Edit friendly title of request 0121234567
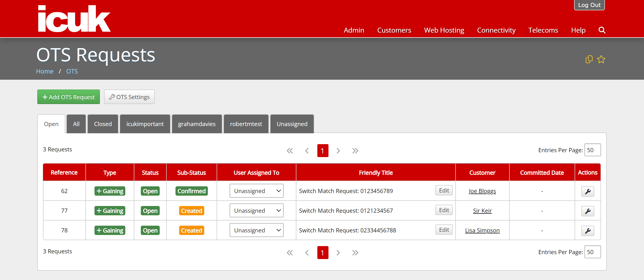 pyautogui.click(x=444, y=210)
